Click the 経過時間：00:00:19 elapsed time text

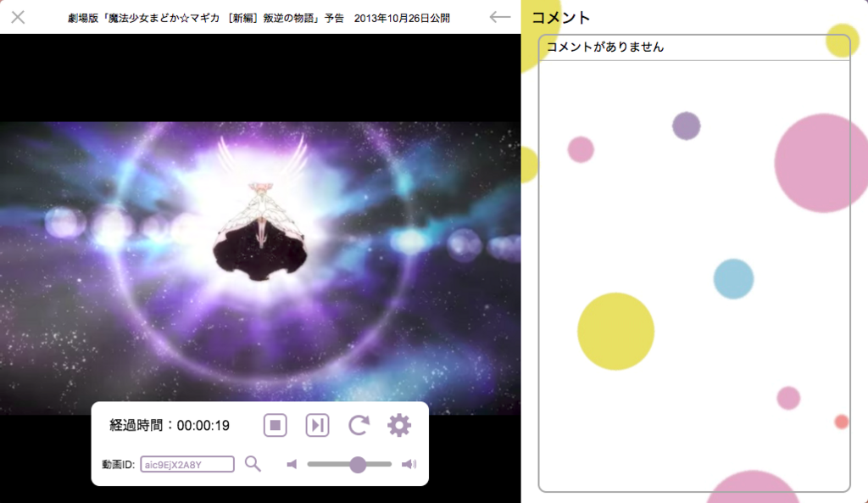[170, 426]
